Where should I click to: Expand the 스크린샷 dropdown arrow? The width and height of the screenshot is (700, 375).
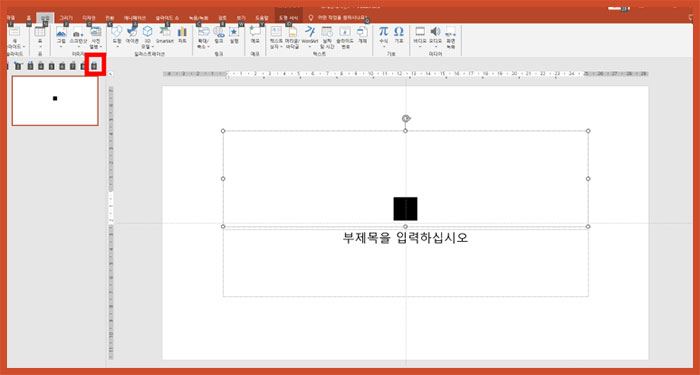pyautogui.click(x=79, y=46)
